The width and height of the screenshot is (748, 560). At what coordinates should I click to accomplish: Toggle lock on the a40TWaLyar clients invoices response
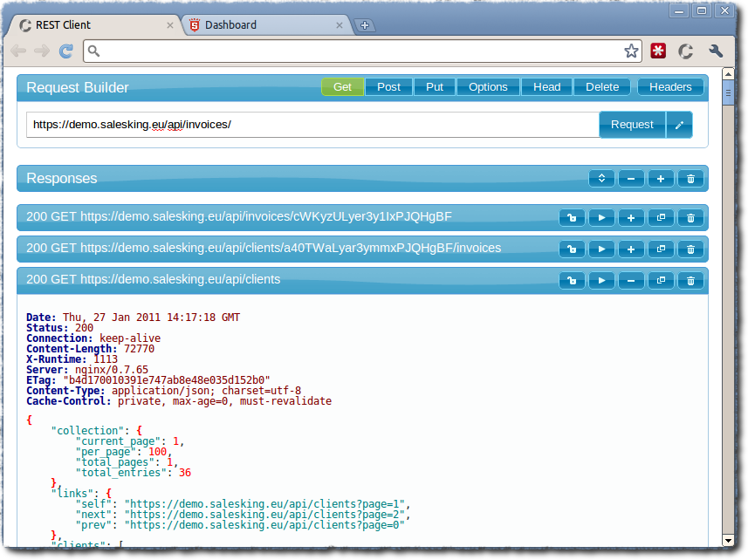tap(572, 249)
